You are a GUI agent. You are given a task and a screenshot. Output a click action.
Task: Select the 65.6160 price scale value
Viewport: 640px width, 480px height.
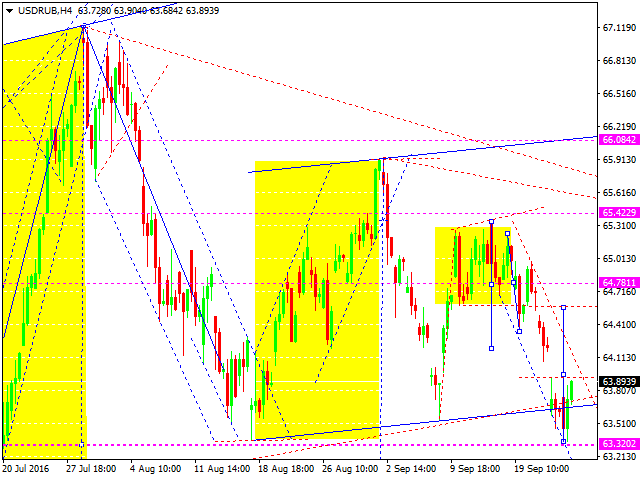[620, 193]
